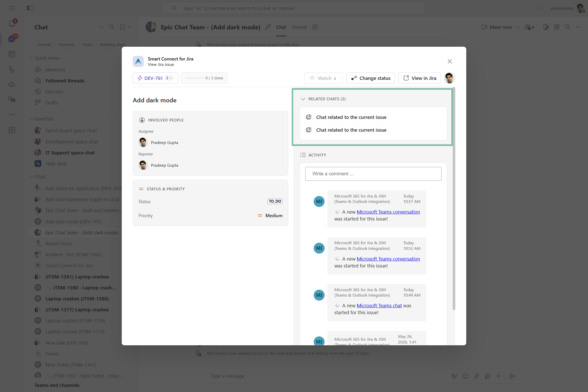Screen dimensions: 588x392
Task: Open the Sprint board space chat
Action: click(71, 130)
